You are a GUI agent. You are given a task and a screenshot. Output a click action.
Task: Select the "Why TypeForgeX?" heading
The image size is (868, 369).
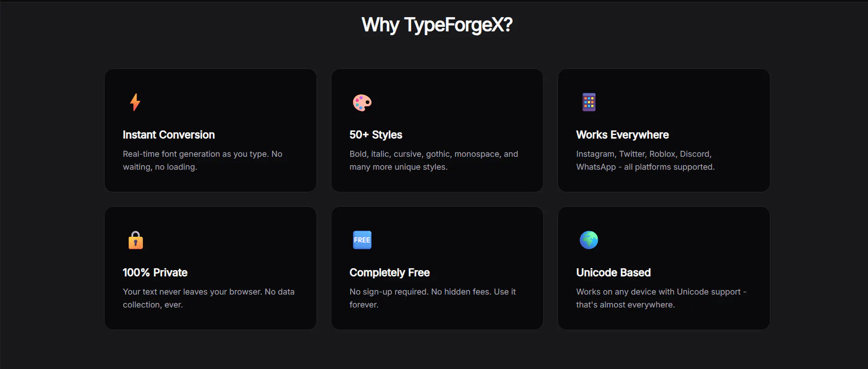click(437, 25)
